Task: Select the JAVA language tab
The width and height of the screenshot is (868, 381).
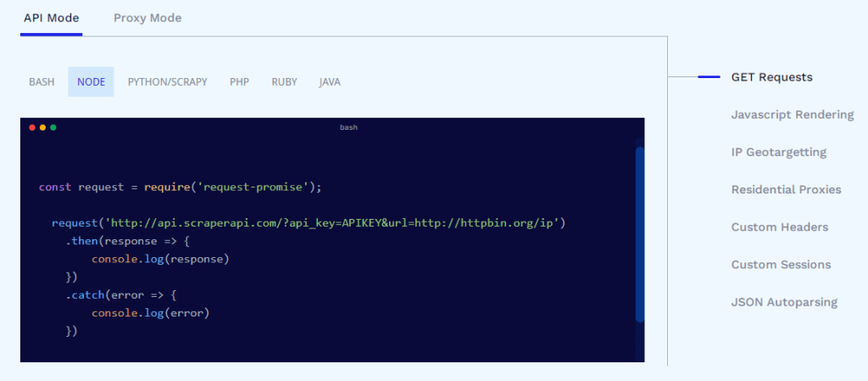Action: click(330, 82)
